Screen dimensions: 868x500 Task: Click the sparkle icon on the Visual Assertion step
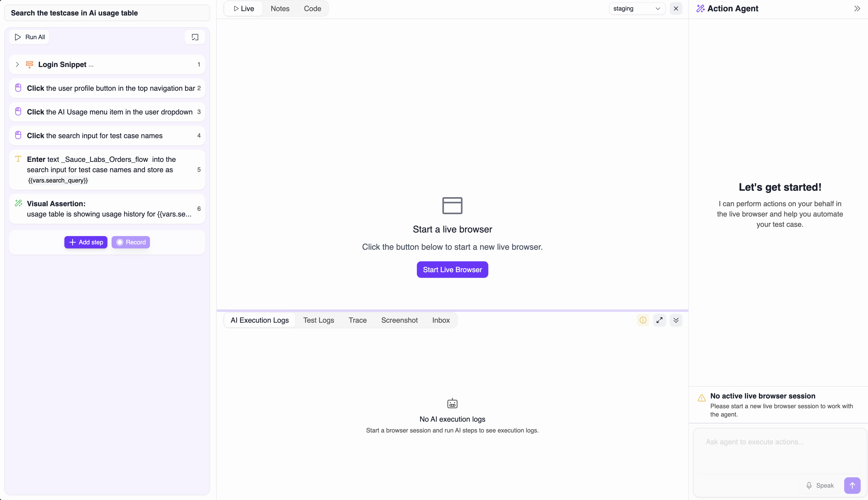[18, 203]
